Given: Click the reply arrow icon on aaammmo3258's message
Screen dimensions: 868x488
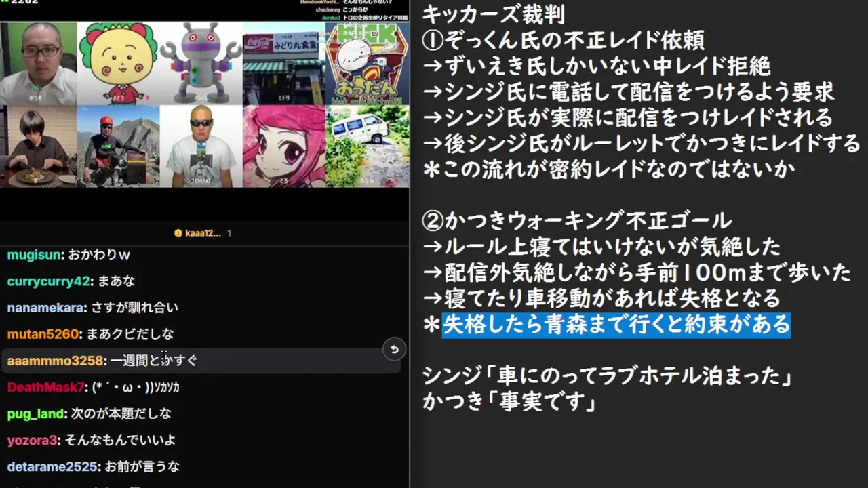Looking at the screenshot, I should [393, 350].
